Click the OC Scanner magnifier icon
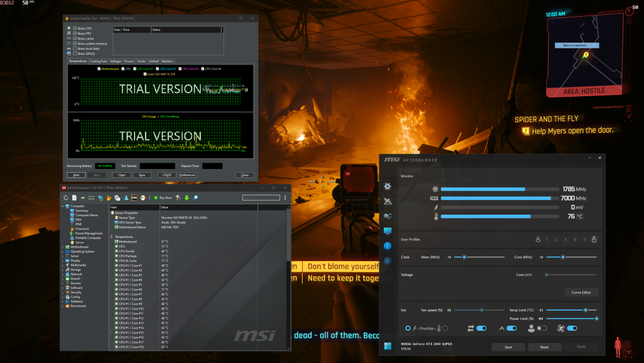The width and height of the screenshot is (644, 363). [387, 216]
